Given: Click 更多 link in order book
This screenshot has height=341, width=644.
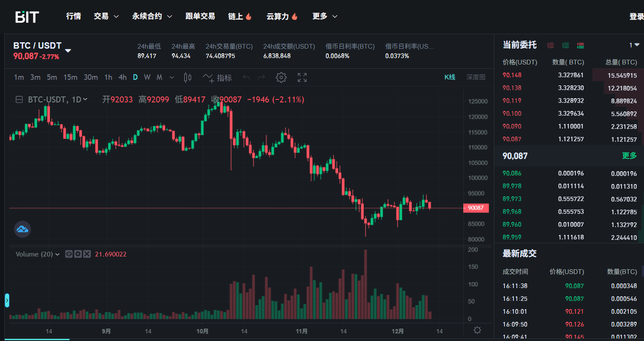Looking at the screenshot, I should (x=629, y=156).
